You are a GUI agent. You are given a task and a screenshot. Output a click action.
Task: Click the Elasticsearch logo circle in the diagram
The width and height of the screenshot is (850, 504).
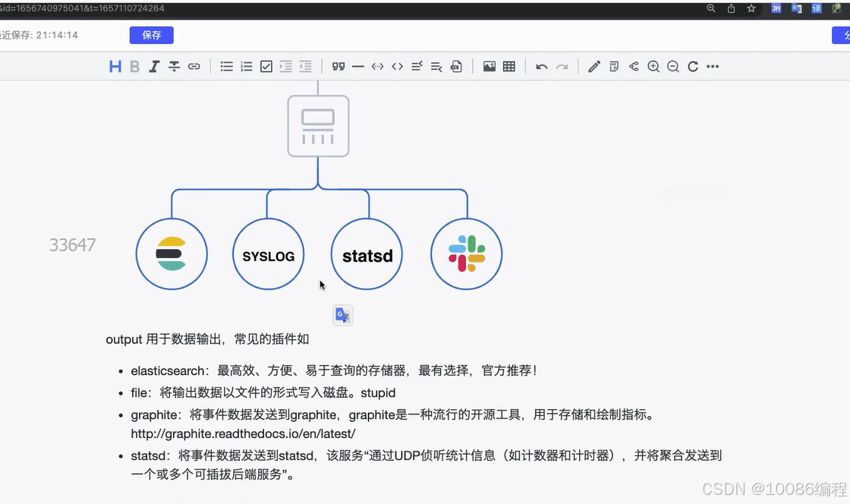tap(172, 254)
